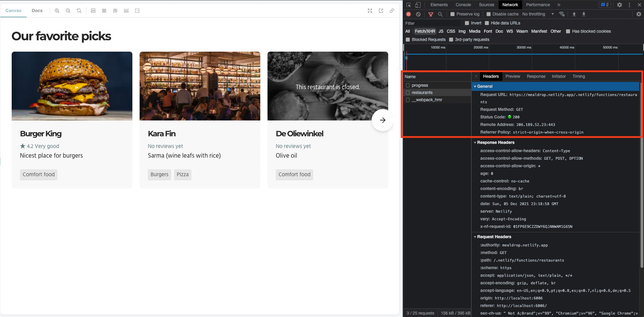
Task: Filter requests by All types
Action: (x=408, y=31)
